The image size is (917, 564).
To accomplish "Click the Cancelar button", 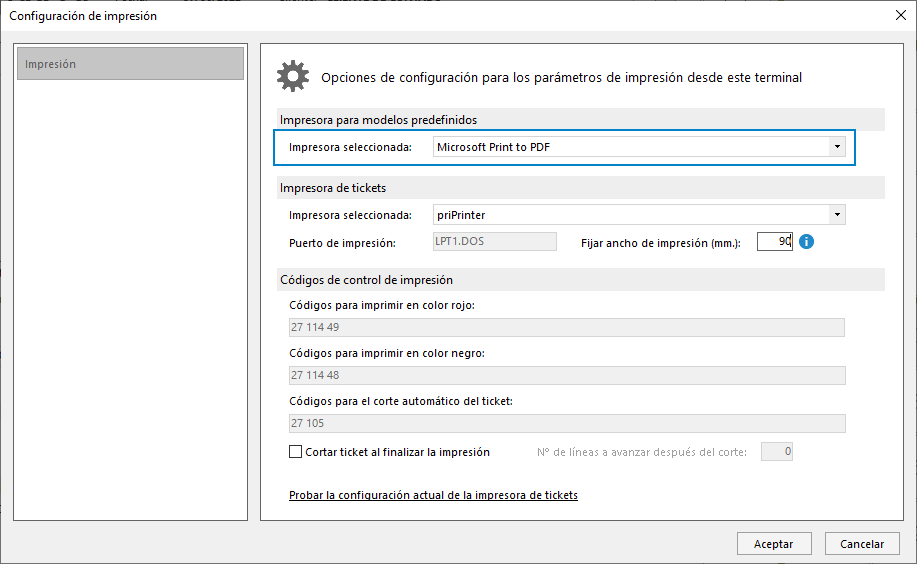I will coord(862,544).
